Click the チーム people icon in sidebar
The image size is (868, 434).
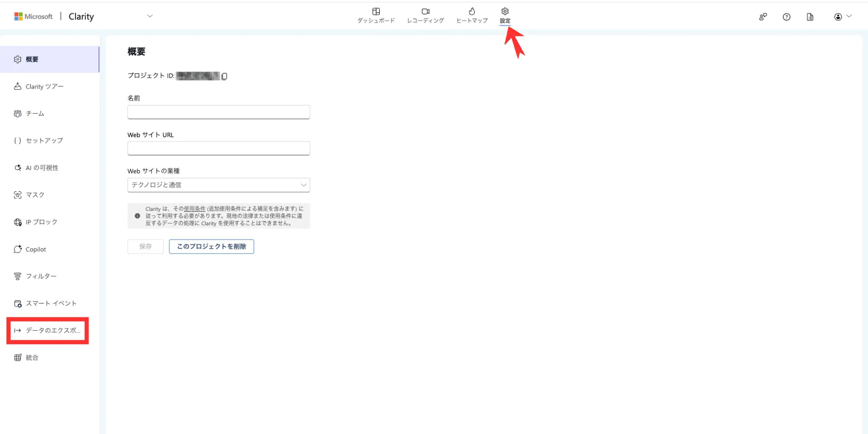(x=17, y=114)
